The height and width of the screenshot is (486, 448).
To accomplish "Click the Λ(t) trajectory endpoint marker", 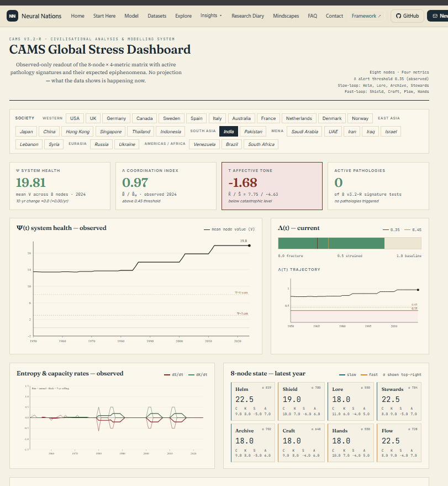I will (418, 290).
